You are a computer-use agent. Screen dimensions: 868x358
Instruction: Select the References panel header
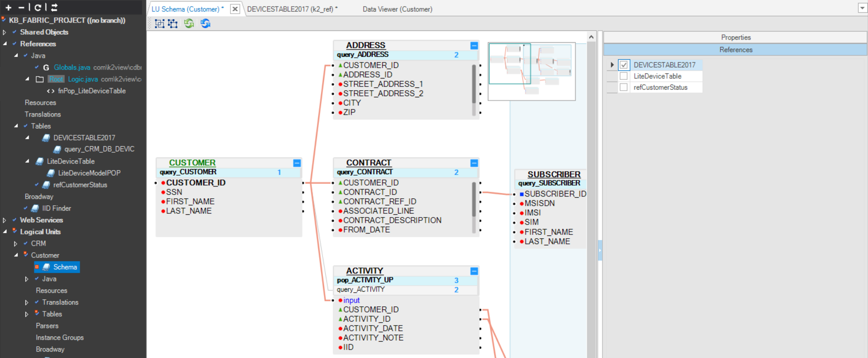735,50
